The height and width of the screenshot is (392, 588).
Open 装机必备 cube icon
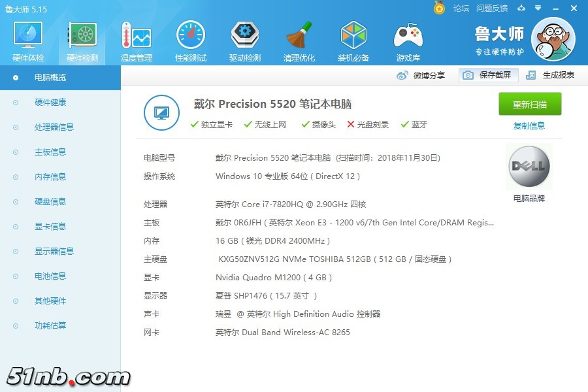click(x=353, y=37)
